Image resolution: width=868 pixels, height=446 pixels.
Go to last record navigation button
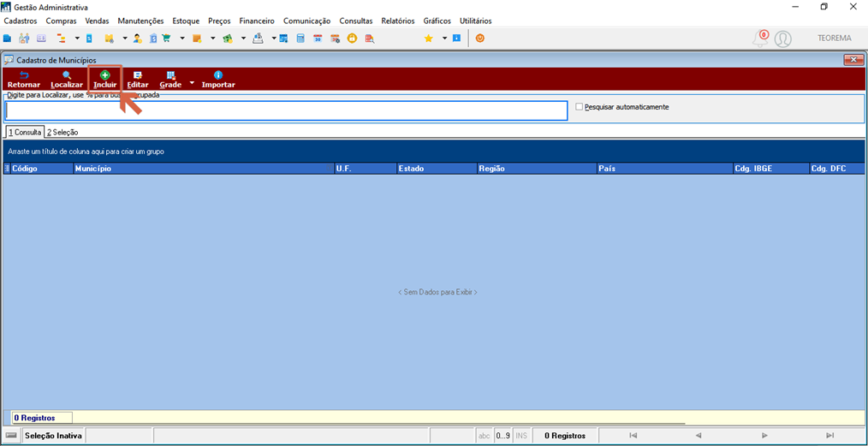(829, 436)
